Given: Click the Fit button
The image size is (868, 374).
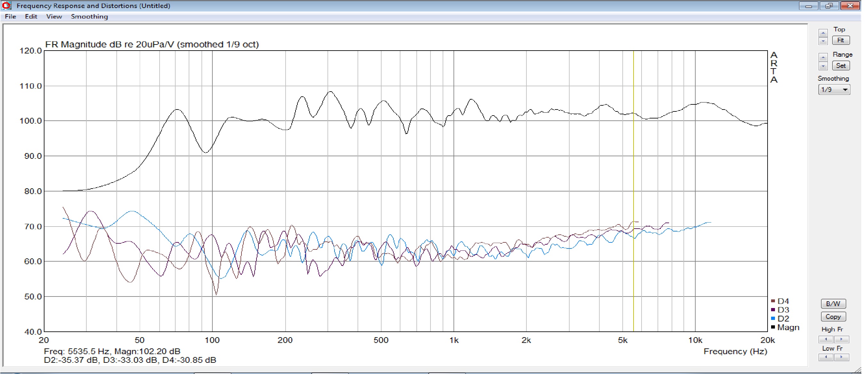Looking at the screenshot, I should pyautogui.click(x=840, y=40).
